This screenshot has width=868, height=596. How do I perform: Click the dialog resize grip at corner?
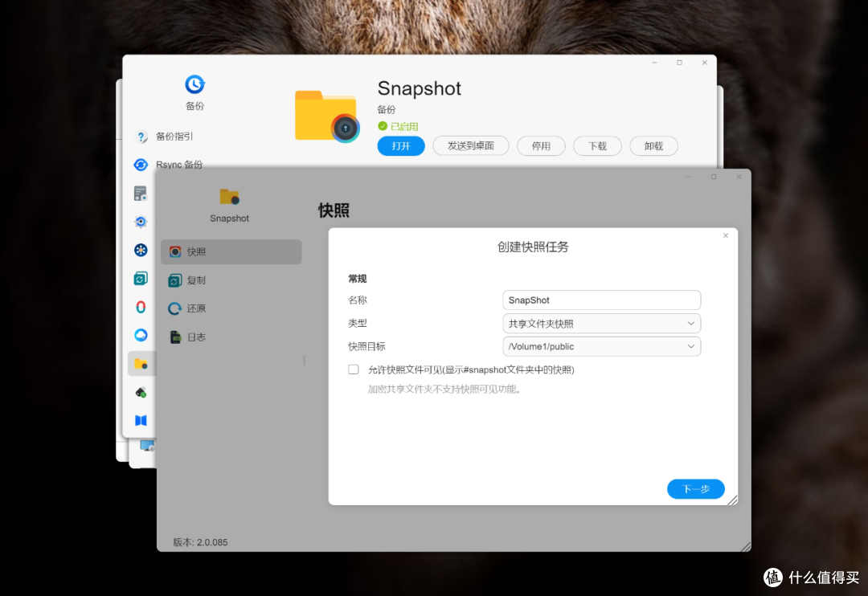click(x=732, y=500)
